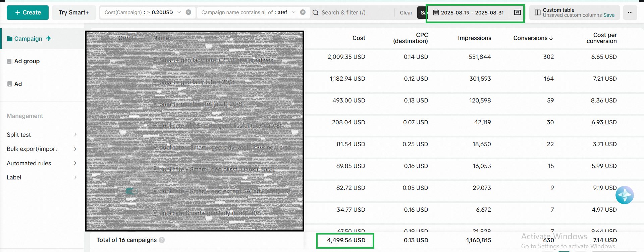Click the help icon beside Total of 16 campaigns

coord(162,240)
